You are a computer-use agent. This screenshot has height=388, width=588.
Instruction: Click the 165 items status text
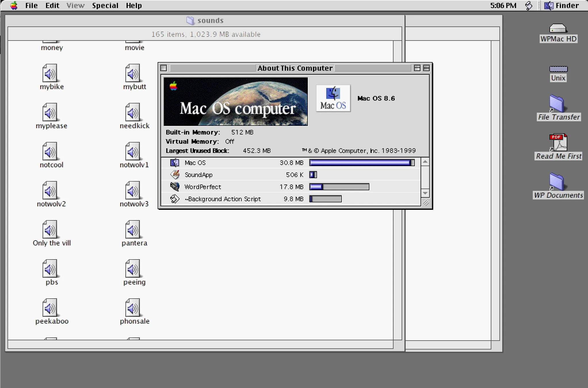coord(206,34)
